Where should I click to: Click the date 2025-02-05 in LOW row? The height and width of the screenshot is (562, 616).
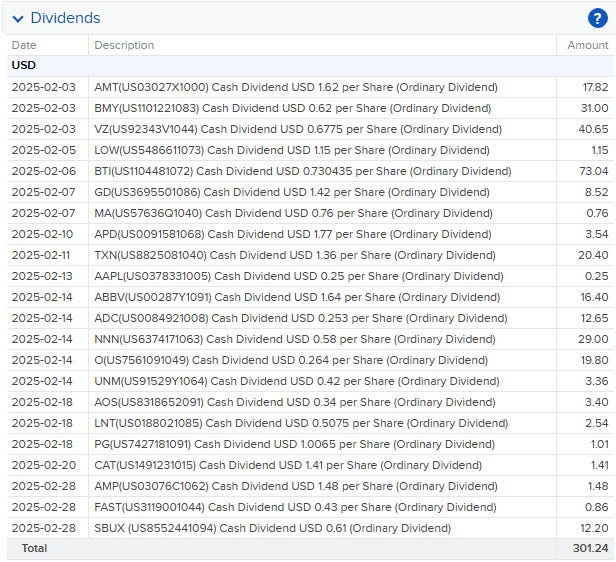pos(44,150)
